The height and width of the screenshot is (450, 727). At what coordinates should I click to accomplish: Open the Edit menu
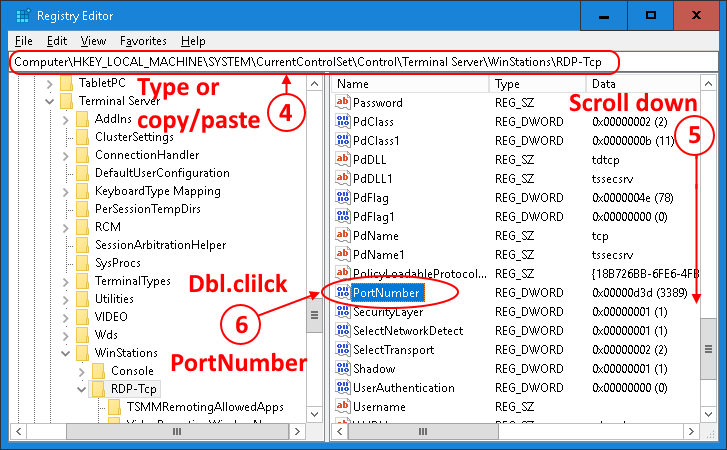[57, 41]
